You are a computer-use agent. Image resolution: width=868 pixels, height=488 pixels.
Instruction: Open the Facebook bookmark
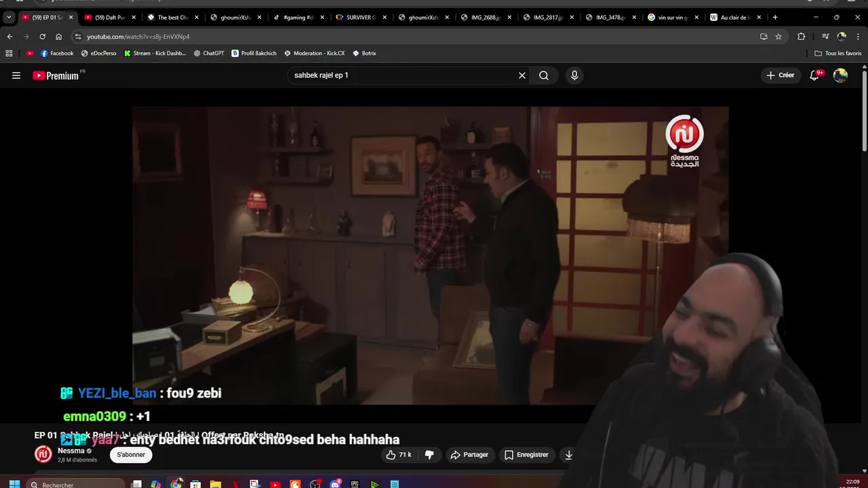point(57,53)
